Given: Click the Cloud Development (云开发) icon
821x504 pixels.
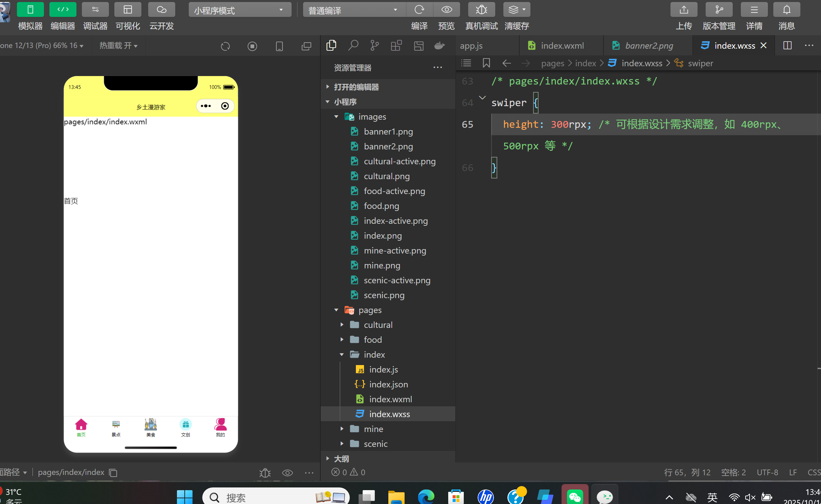Looking at the screenshot, I should coord(161,10).
